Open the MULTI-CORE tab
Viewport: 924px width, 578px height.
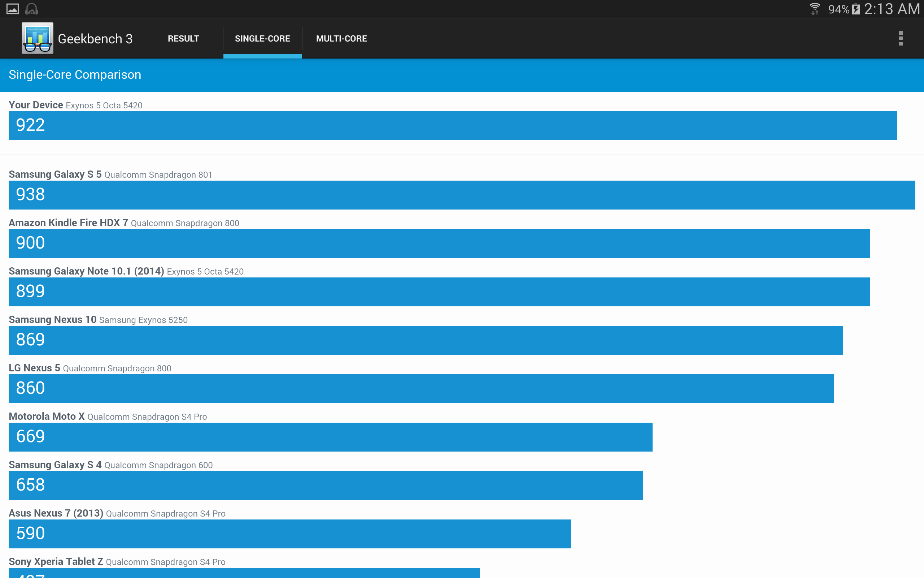point(341,39)
